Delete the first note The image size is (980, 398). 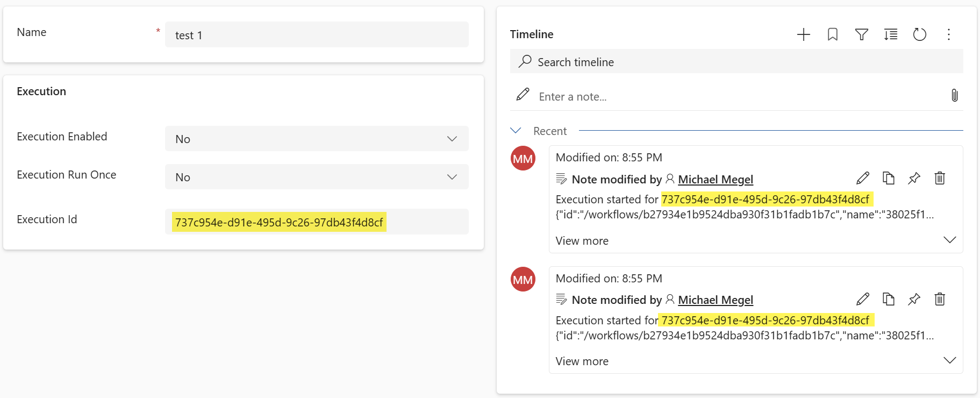(x=940, y=178)
